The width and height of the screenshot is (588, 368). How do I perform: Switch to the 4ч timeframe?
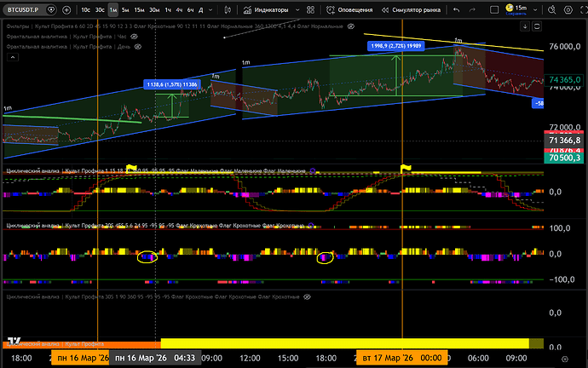179,10
